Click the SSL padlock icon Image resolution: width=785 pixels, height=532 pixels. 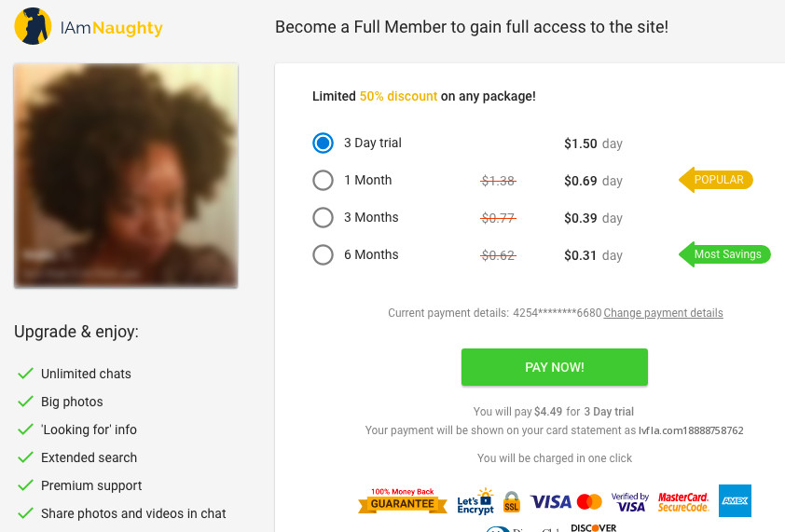coord(512,501)
